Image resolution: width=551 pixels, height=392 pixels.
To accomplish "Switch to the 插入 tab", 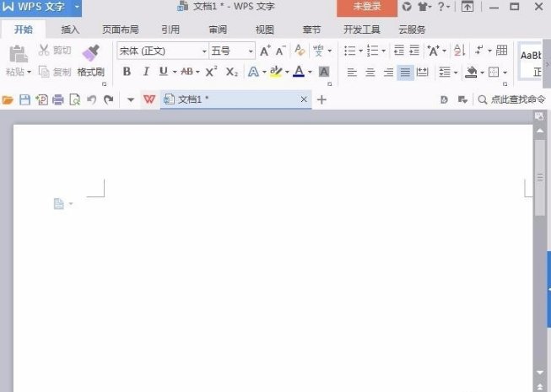I will click(x=70, y=30).
